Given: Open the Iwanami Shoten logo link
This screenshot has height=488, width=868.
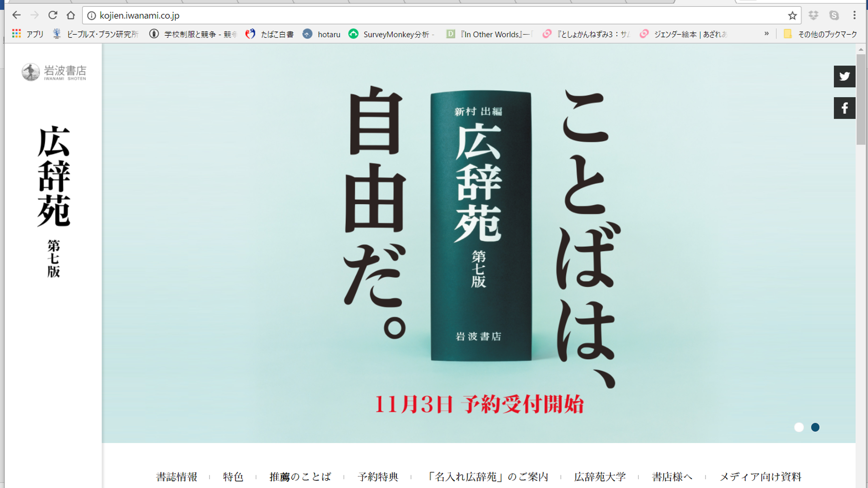Looking at the screenshot, I should (x=54, y=72).
